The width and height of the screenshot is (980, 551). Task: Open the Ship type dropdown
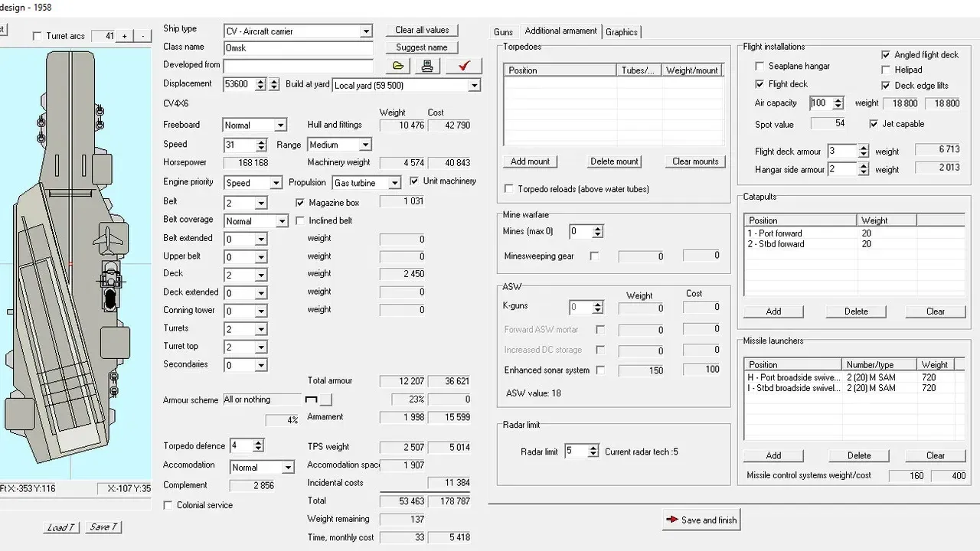point(367,31)
